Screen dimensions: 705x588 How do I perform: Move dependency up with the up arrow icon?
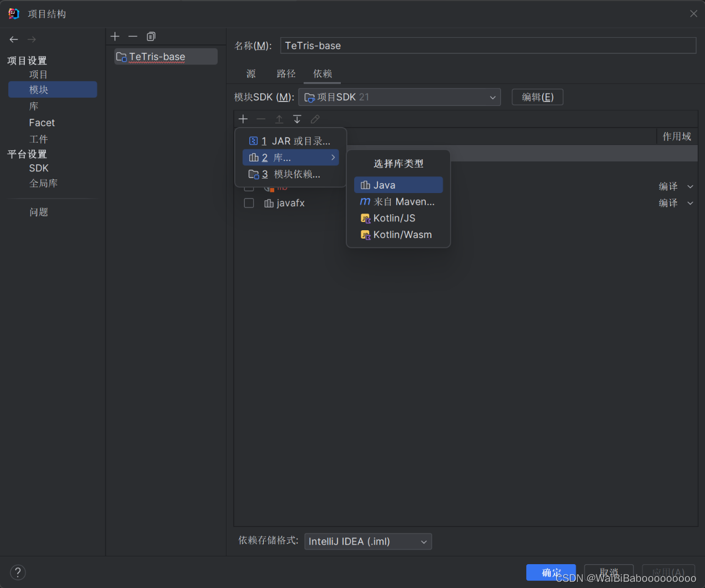(279, 119)
